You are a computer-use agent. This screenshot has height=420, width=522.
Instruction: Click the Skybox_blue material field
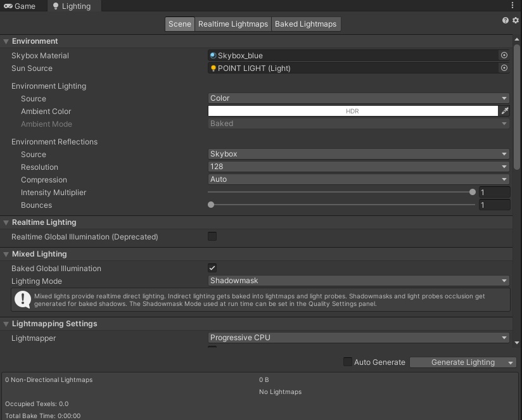point(353,56)
